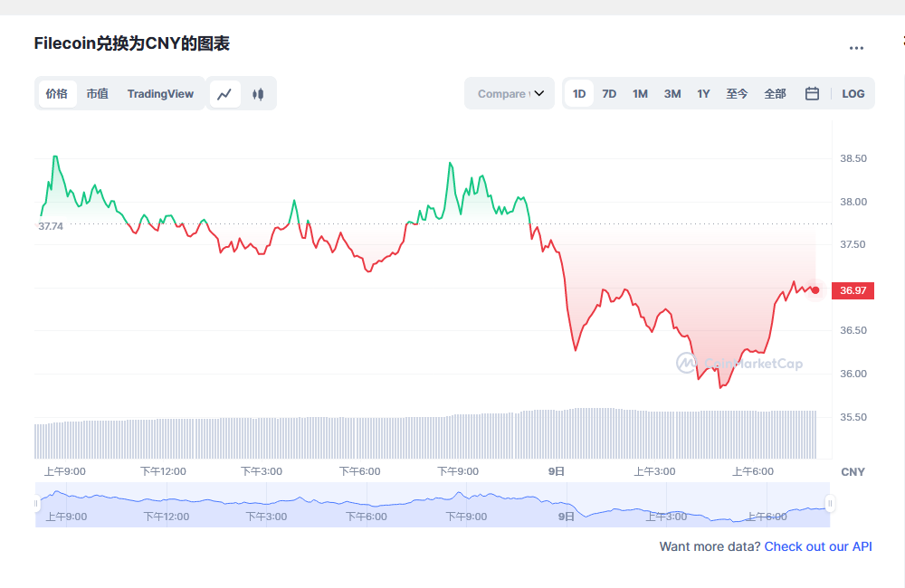Click the Want more data? text
This screenshot has height=588, width=905.
[710, 546]
